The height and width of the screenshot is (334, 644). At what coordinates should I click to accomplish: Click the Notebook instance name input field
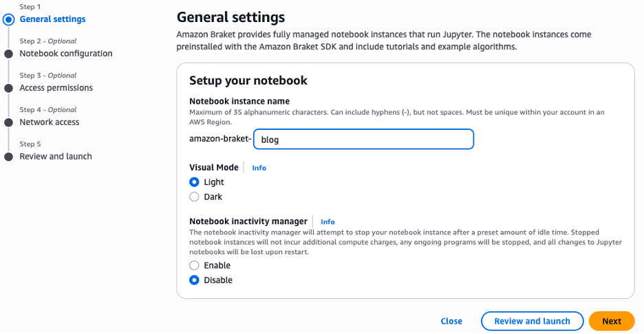(363, 140)
